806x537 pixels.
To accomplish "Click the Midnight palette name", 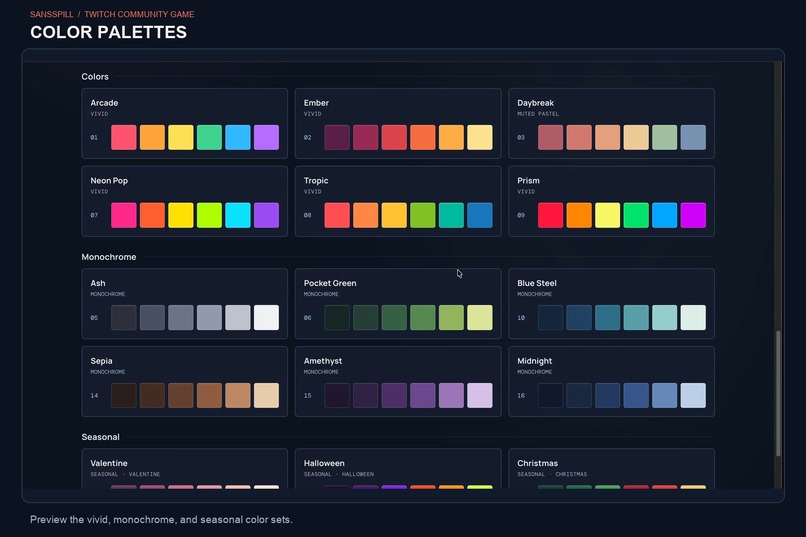I will click(x=535, y=361).
